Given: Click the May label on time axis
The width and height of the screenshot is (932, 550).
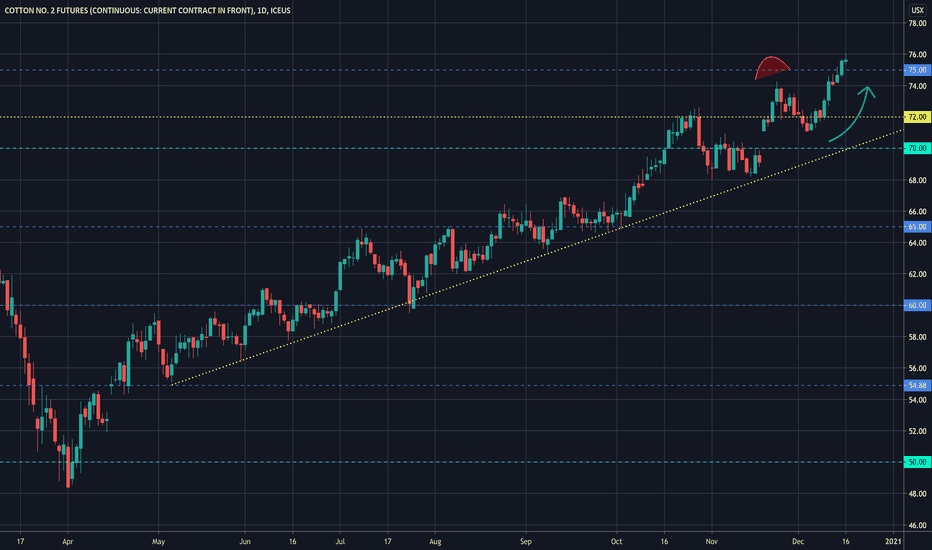Looking at the screenshot, I should point(158,542).
